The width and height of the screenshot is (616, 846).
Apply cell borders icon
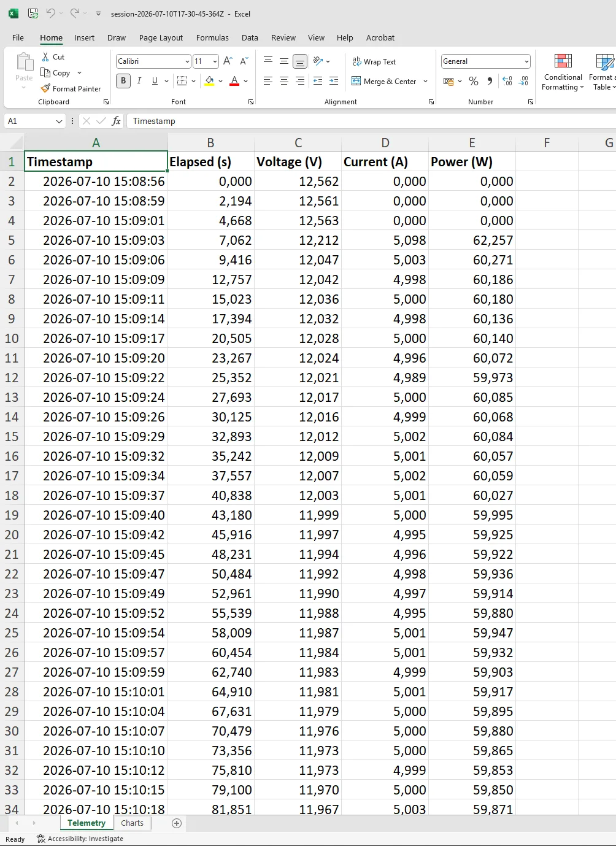coord(182,80)
